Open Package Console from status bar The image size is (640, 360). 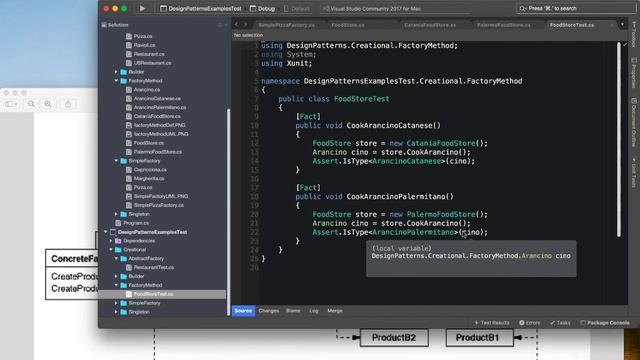pos(605,322)
